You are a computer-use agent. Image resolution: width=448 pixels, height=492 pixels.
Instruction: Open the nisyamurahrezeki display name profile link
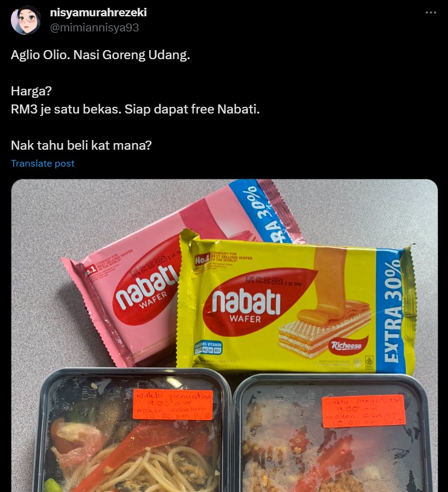click(x=98, y=13)
